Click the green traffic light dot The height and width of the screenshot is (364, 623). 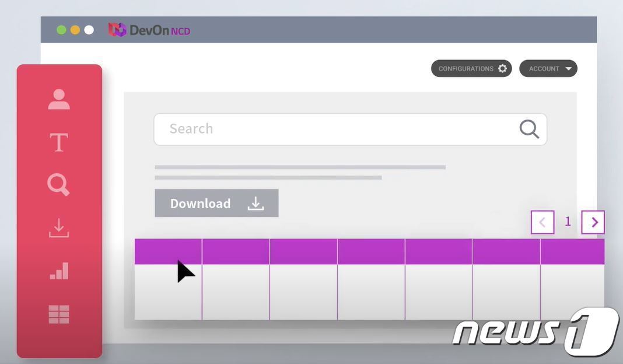61,29
